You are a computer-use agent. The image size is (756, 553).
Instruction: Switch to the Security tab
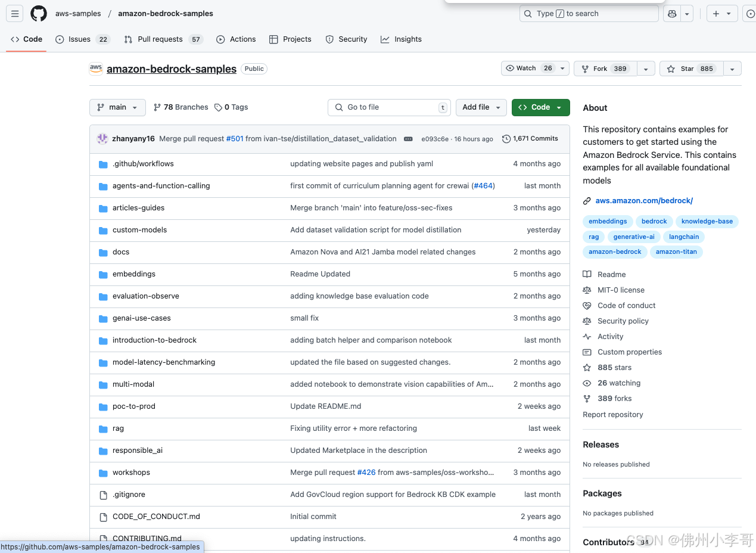(346, 39)
